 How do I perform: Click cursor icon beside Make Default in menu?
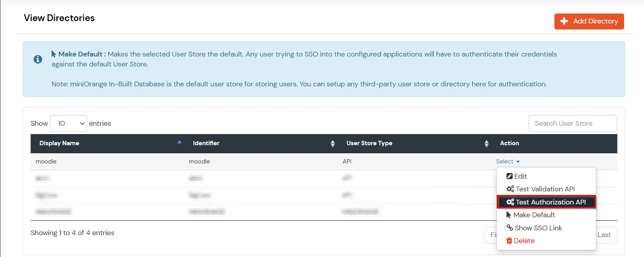pyautogui.click(x=509, y=215)
